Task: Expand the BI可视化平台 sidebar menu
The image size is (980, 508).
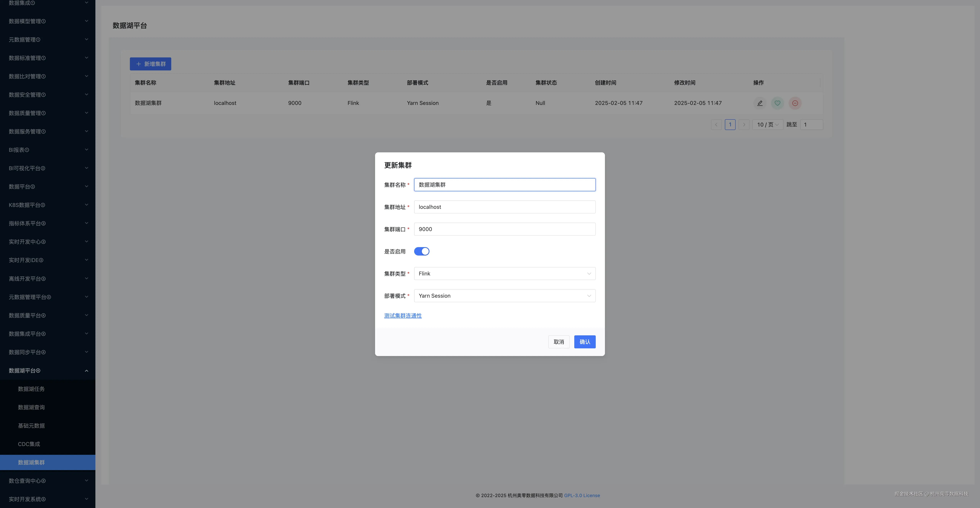Action: [48, 168]
